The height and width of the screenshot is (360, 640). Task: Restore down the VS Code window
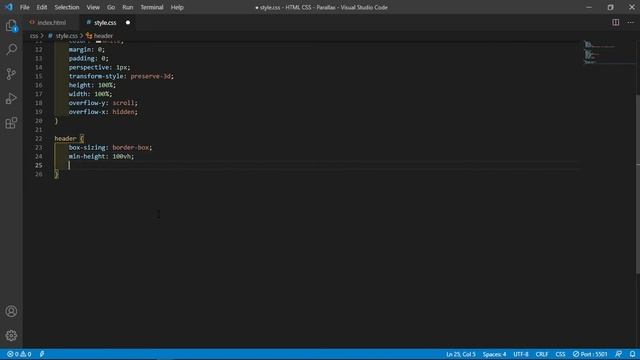610,7
